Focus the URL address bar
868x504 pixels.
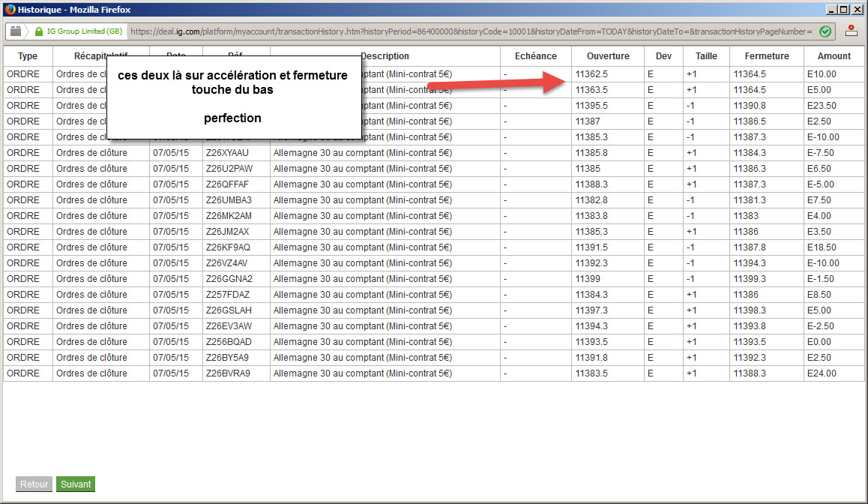coord(471,31)
